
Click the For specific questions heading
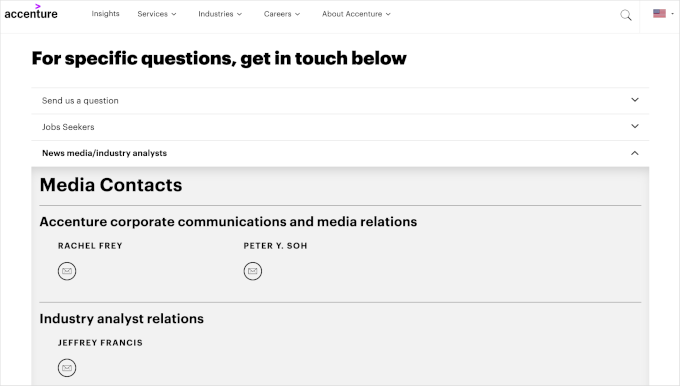click(219, 59)
